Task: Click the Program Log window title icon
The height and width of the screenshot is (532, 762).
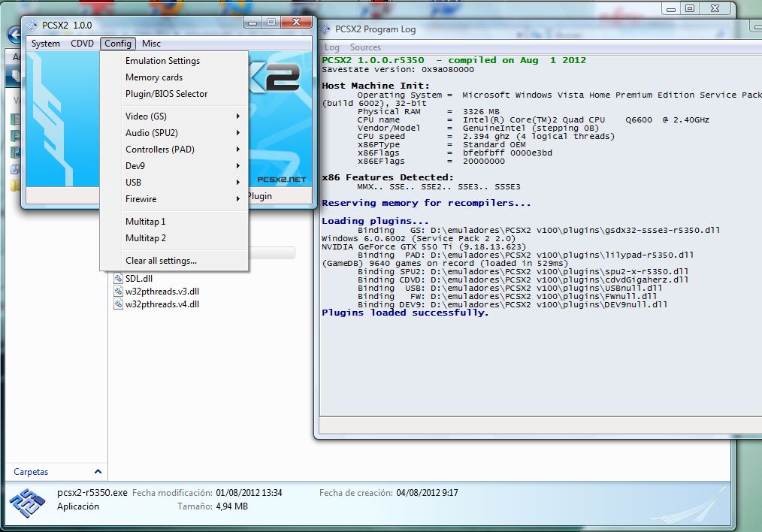Action: coord(325,29)
